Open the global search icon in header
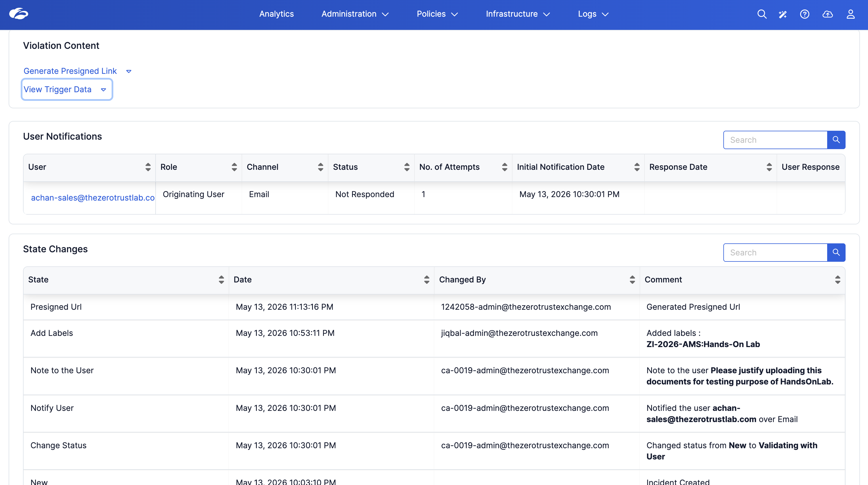868x485 pixels. [762, 14]
